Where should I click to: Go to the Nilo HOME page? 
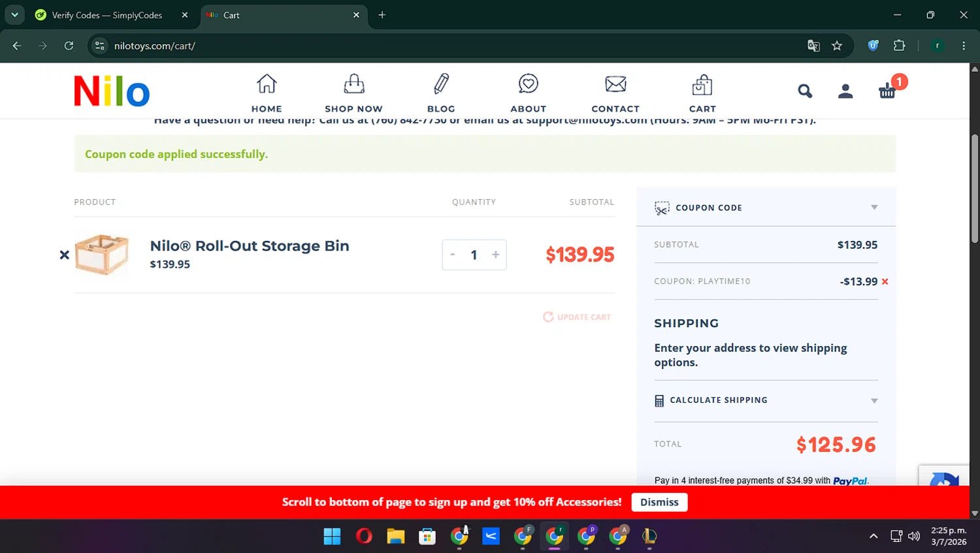click(x=267, y=93)
